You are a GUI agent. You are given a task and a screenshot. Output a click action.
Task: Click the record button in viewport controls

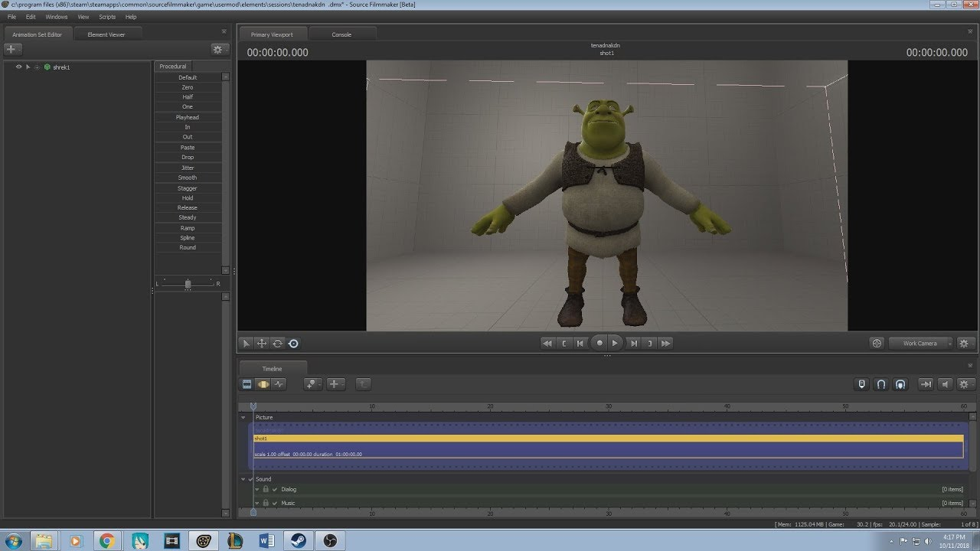point(599,344)
